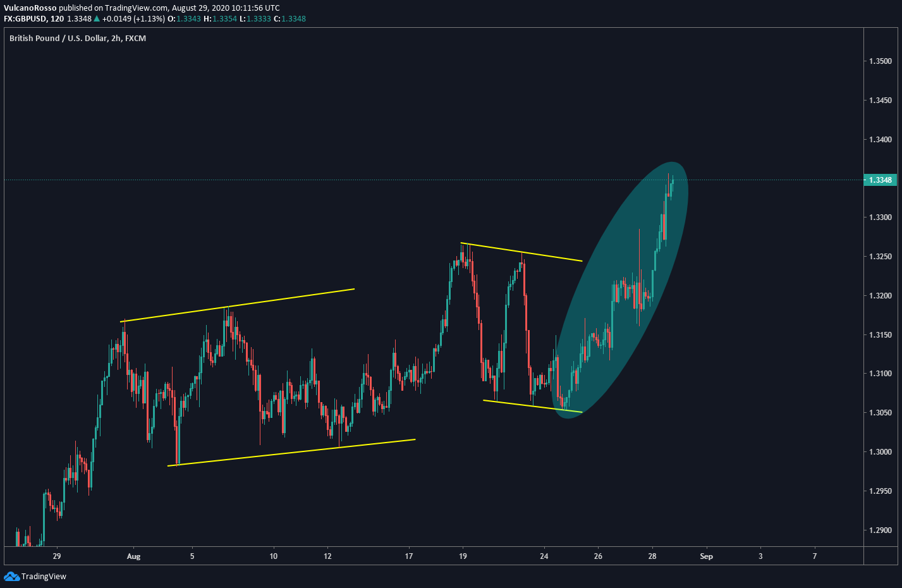Click the 19 date label on the time axis
This screenshot has width=902, height=588.
463,556
